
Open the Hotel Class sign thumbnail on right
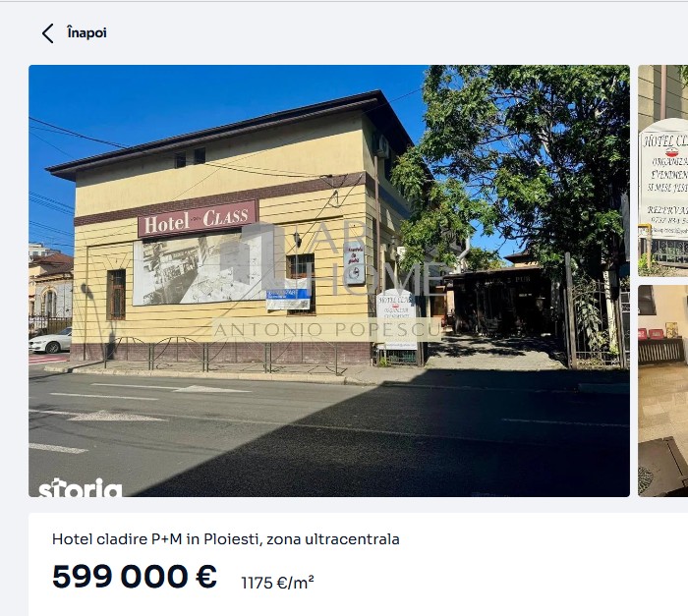tap(663, 171)
